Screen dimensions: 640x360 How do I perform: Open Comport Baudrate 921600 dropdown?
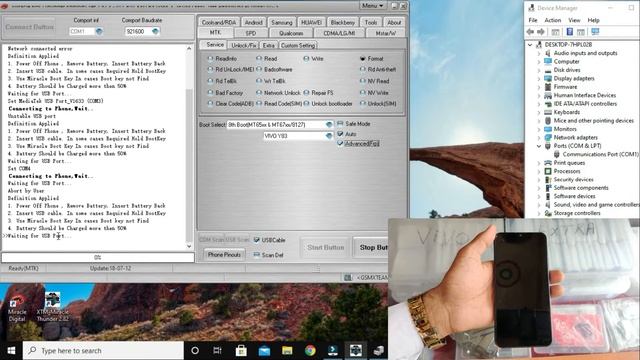(155, 31)
